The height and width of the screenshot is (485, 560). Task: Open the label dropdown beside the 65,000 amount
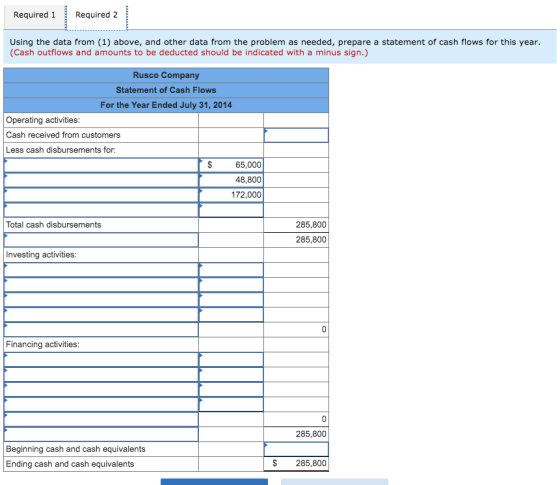pos(101,165)
